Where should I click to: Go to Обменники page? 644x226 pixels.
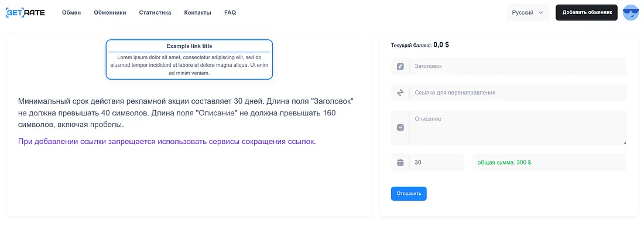[x=109, y=13]
